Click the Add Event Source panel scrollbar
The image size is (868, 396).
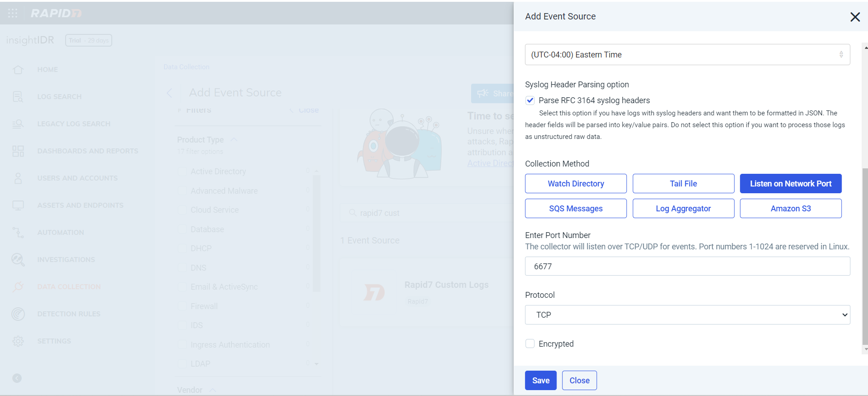(x=865, y=256)
